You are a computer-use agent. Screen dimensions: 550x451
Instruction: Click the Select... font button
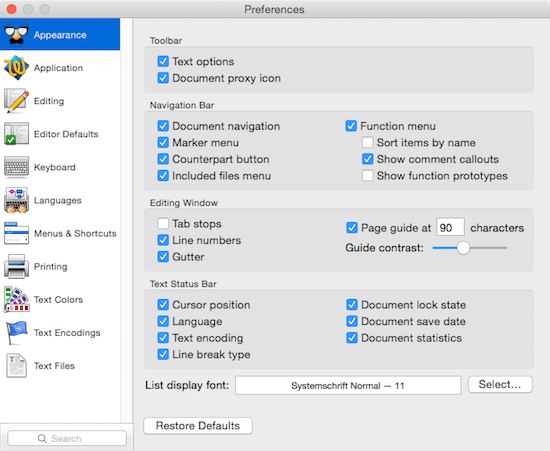[500, 385]
